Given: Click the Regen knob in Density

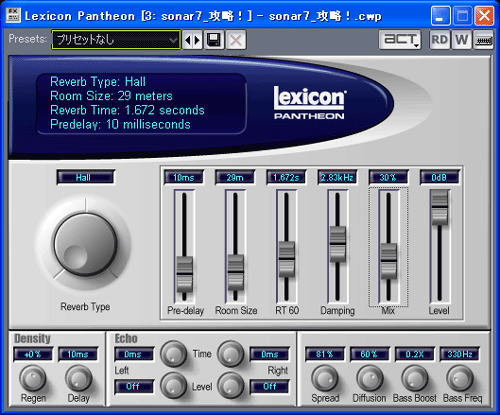Looking at the screenshot, I should (x=33, y=378).
